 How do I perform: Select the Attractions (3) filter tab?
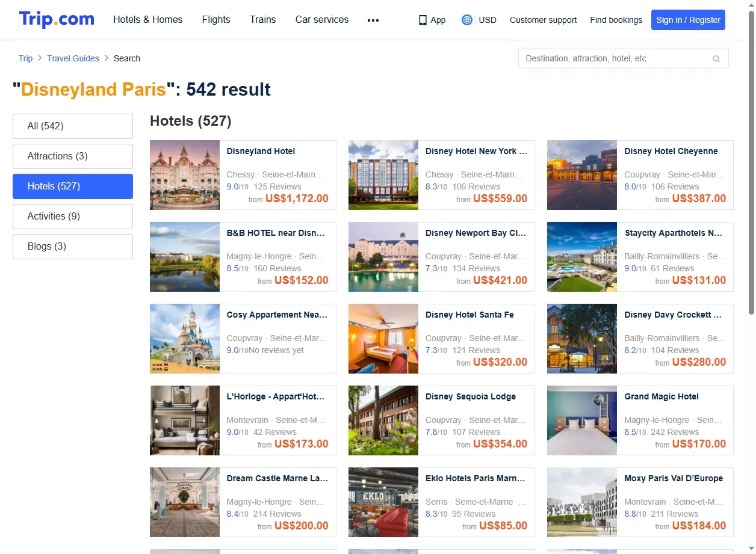point(73,156)
